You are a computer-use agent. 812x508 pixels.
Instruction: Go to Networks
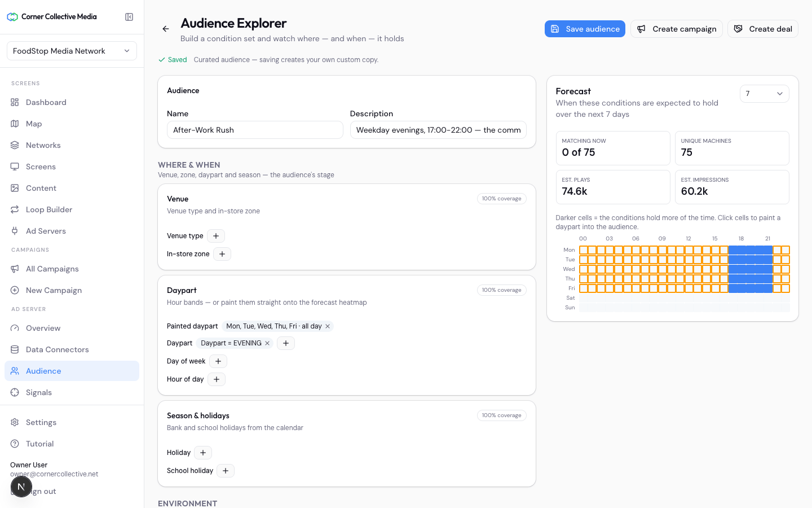tap(72, 145)
